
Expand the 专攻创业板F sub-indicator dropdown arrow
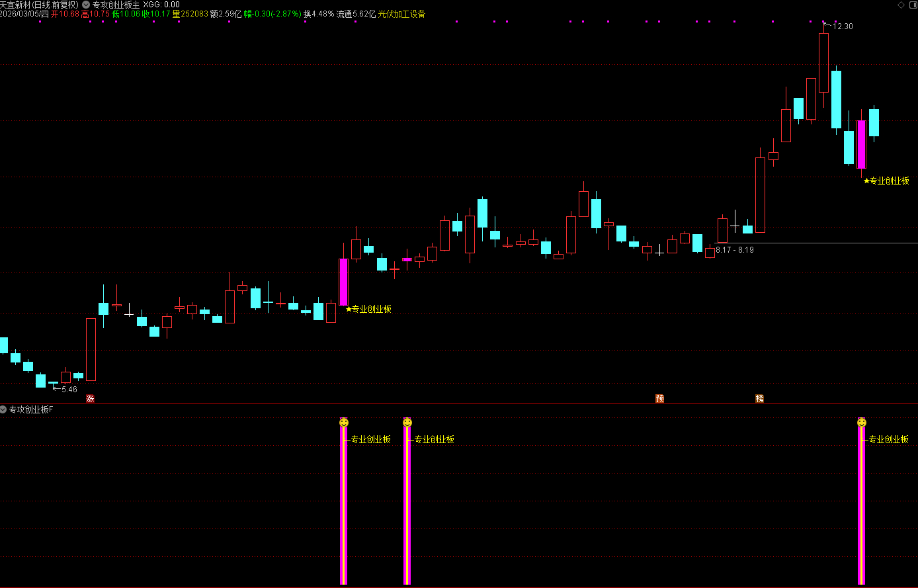(x=3, y=410)
